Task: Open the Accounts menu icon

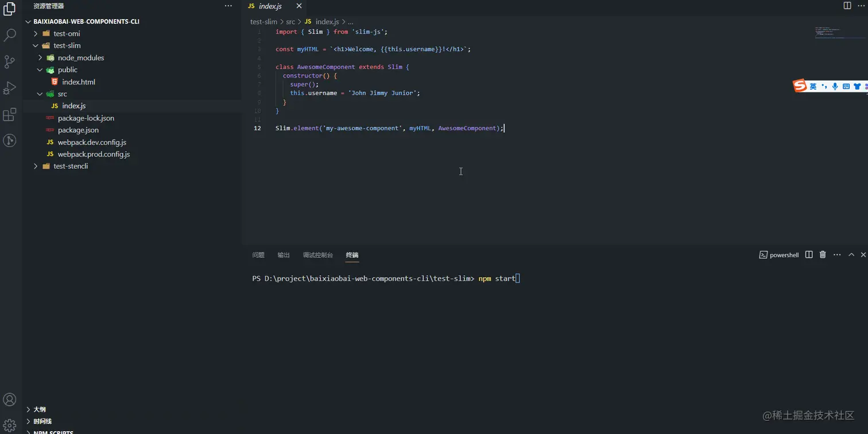Action: click(x=10, y=400)
